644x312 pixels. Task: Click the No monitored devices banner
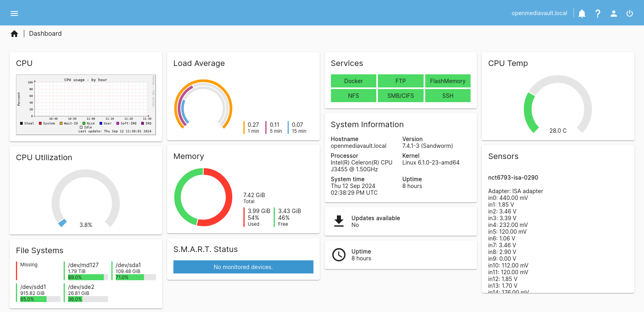243,267
